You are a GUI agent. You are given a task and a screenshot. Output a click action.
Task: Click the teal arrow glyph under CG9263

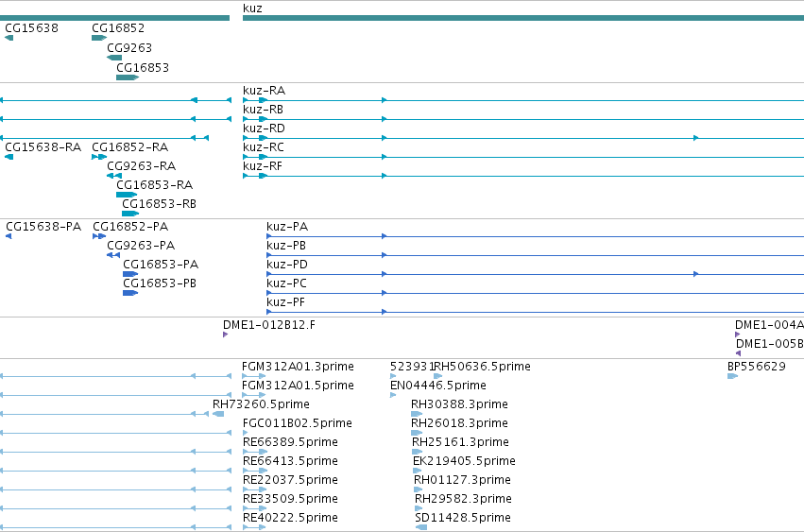[114, 58]
